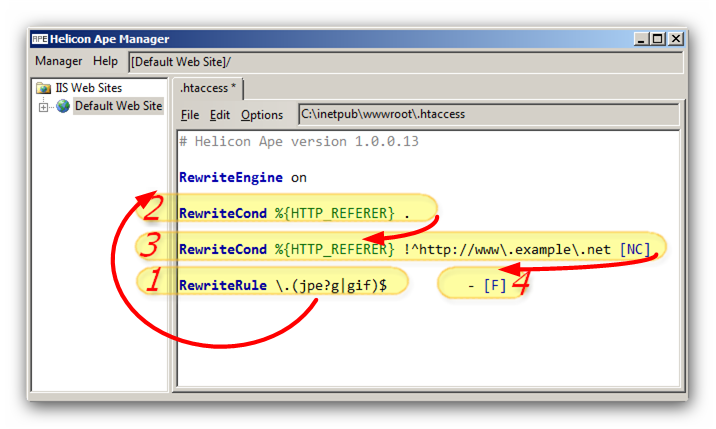Open the Help menu
716x429 pixels.
click(105, 62)
